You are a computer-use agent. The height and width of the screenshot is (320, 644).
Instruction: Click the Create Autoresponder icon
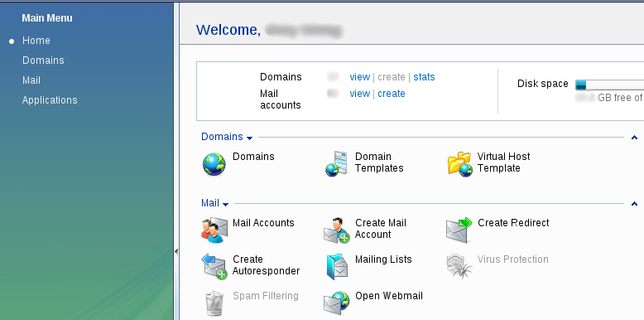pos(214,267)
